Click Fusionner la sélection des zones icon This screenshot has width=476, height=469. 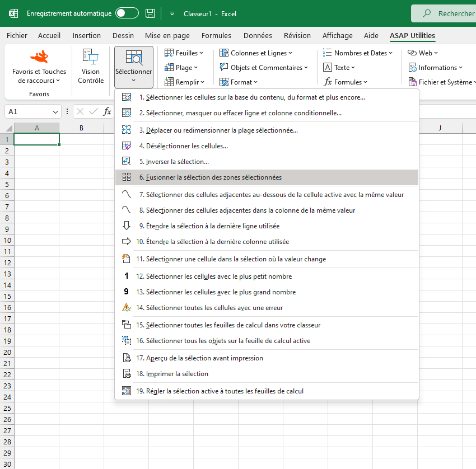point(127,177)
